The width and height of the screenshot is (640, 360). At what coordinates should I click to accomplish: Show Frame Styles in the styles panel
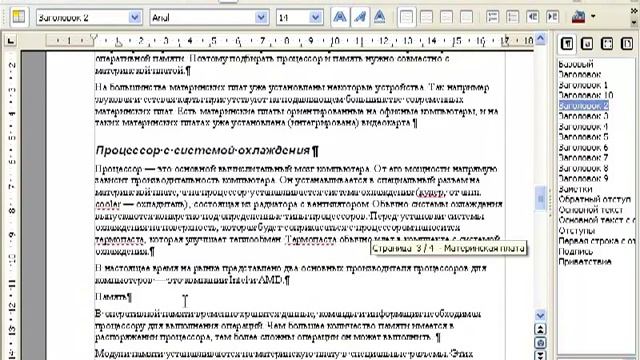[x=607, y=43]
